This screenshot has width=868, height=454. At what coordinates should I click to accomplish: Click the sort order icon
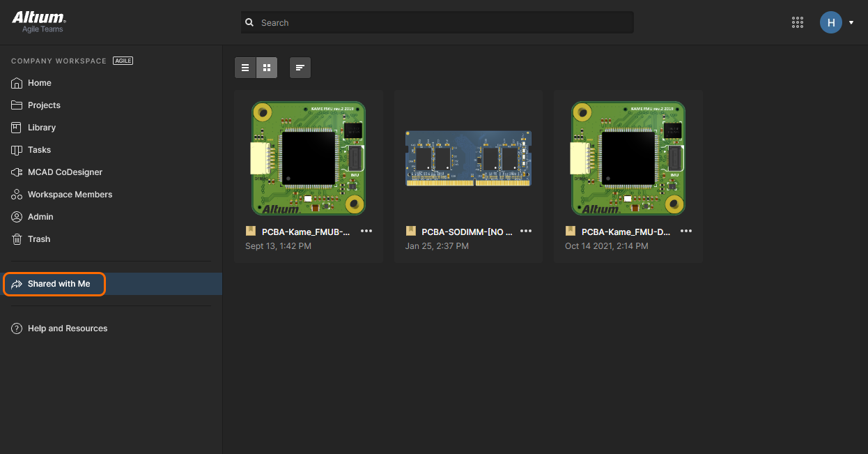[x=300, y=68]
